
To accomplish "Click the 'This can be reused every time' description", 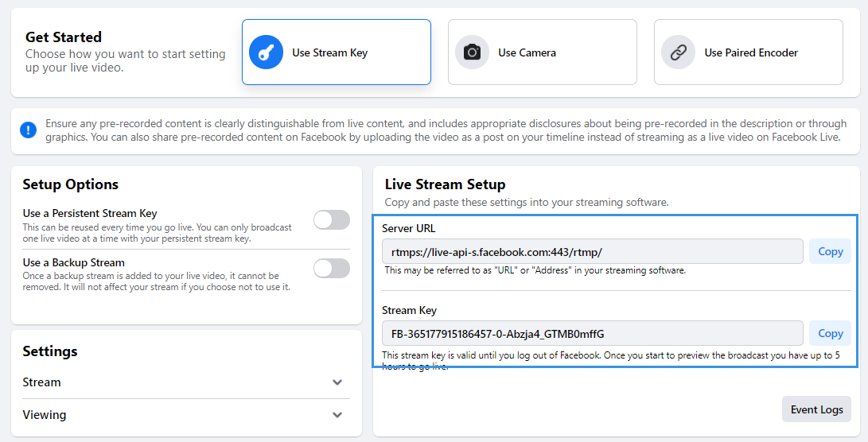I will [x=158, y=233].
